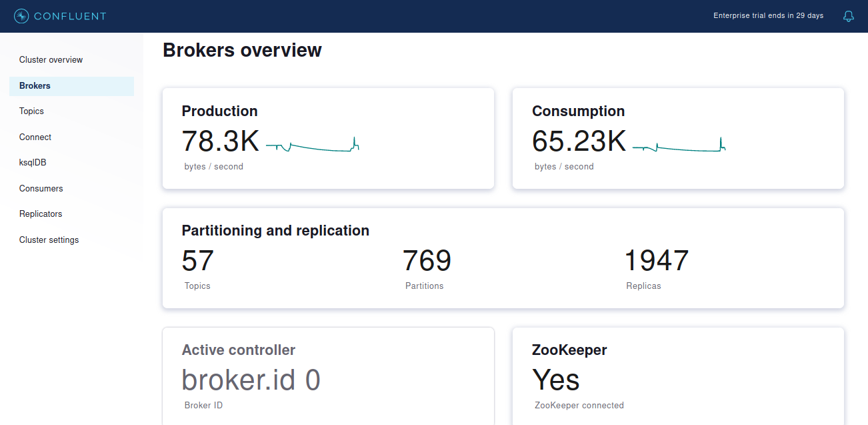Open the notifications bell
The height and width of the screenshot is (425, 868).
coord(848,16)
